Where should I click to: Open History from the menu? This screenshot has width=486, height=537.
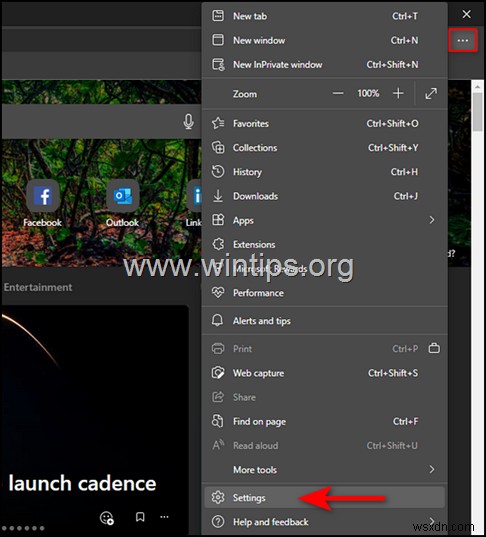pos(324,172)
